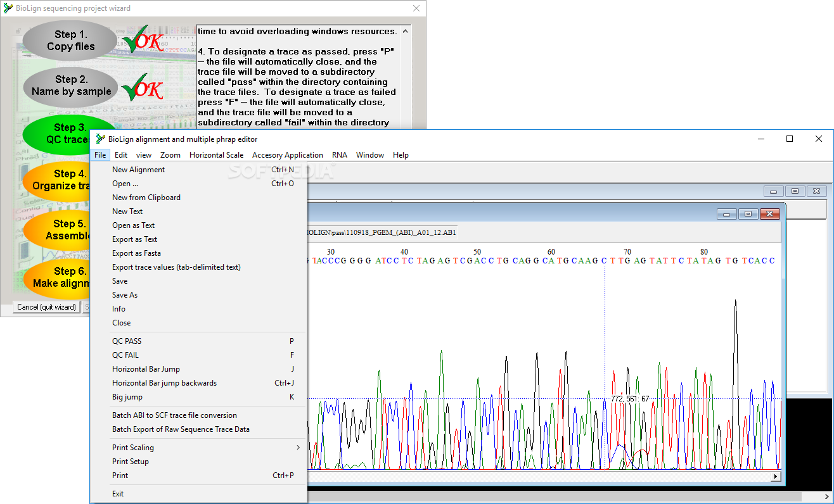
Task: Open the Help menu
Action: click(401, 155)
